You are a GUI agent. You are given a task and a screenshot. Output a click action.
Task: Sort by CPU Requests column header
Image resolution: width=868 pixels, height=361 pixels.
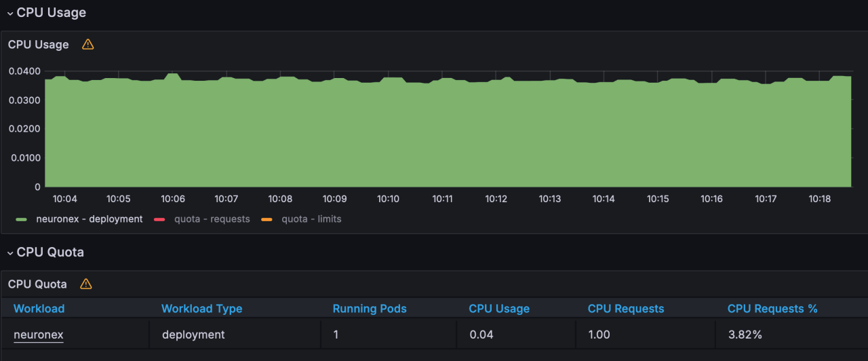point(626,309)
